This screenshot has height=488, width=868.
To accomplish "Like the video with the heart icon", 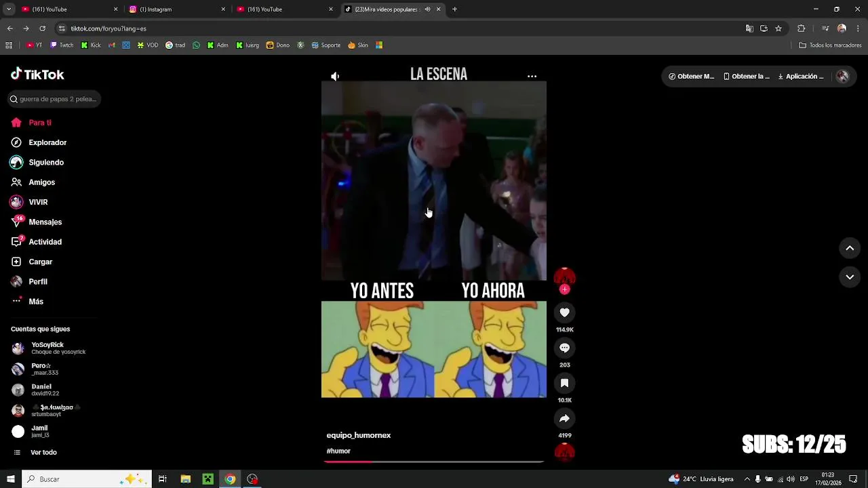I will 564,312.
